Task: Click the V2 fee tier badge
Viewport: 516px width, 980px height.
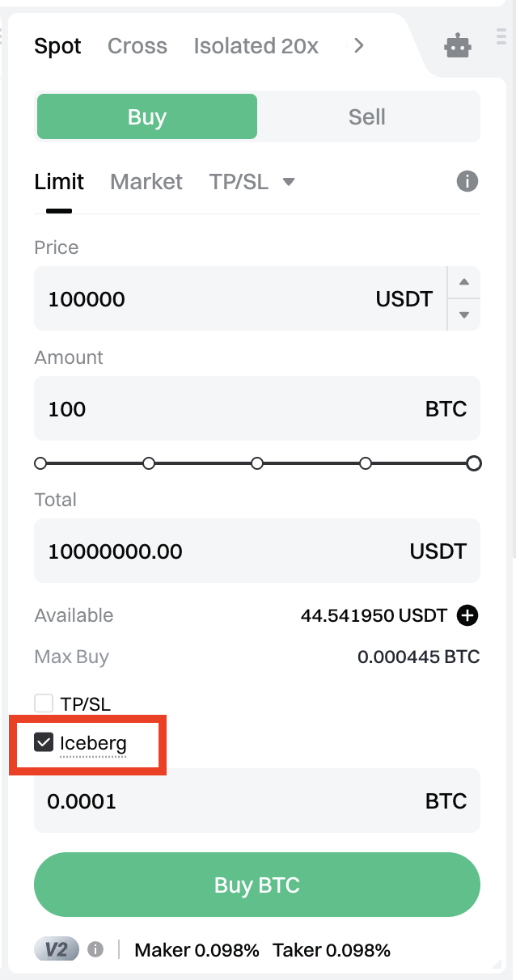Action: click(56, 949)
